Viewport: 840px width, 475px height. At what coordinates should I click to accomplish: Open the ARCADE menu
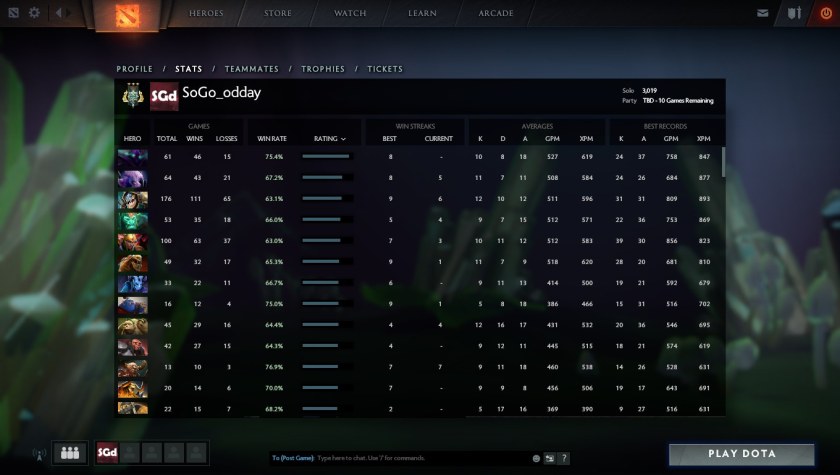coord(496,13)
